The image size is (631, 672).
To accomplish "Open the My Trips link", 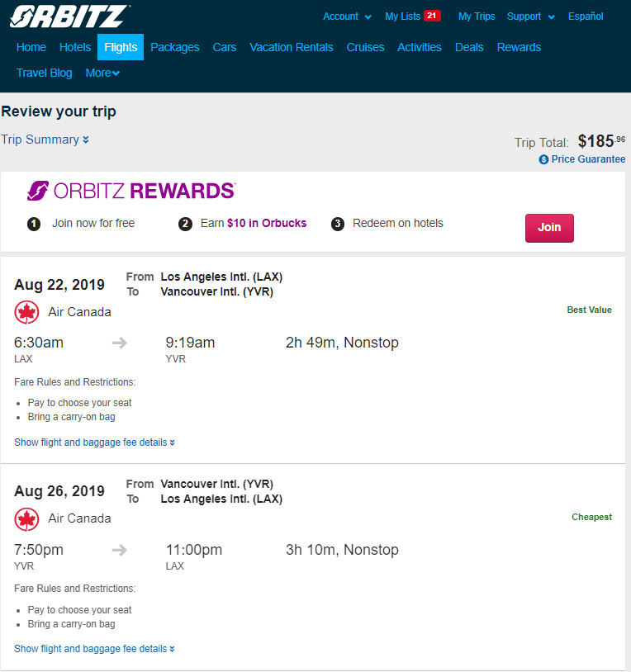I will (477, 17).
